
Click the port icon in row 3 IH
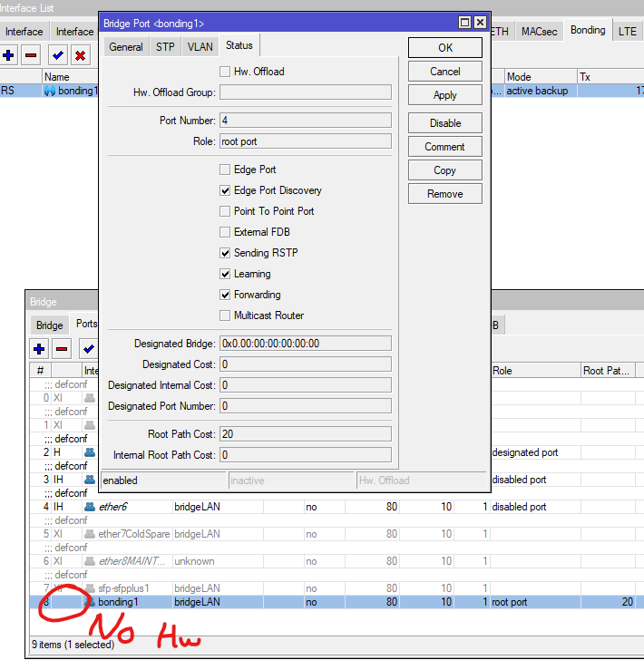(90, 480)
